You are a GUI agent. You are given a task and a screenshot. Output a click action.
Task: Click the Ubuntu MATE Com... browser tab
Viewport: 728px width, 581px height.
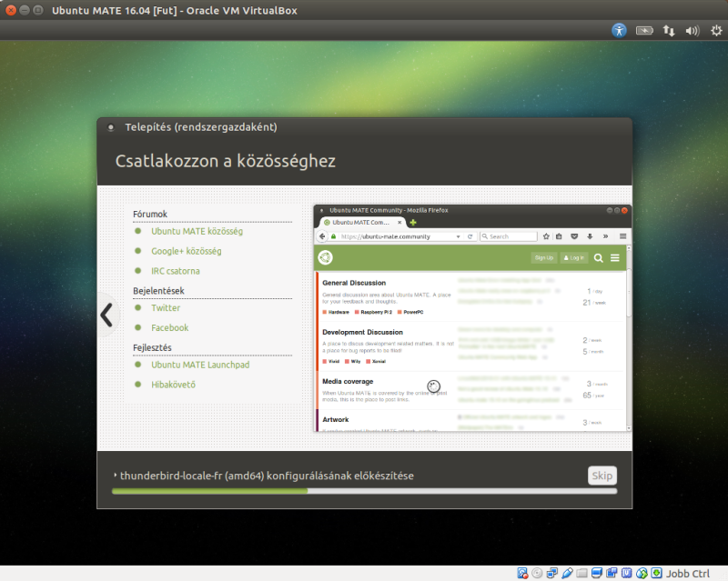(x=363, y=222)
